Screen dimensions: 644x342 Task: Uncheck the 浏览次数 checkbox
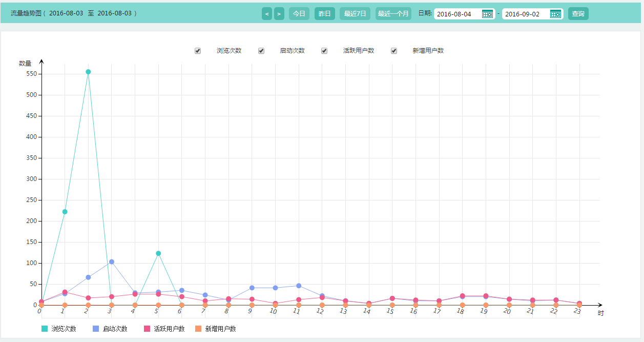click(198, 51)
